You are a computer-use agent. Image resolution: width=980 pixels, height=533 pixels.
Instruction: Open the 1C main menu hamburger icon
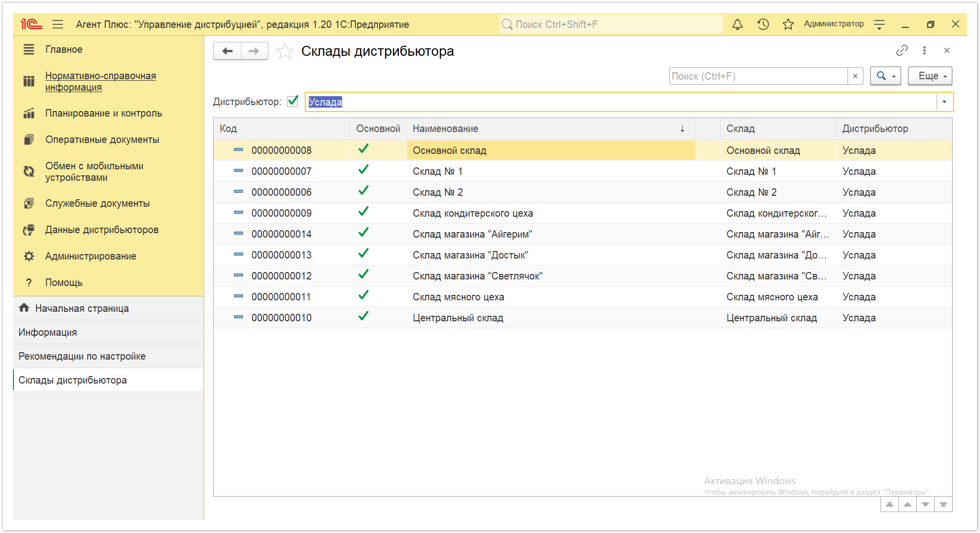(x=58, y=24)
